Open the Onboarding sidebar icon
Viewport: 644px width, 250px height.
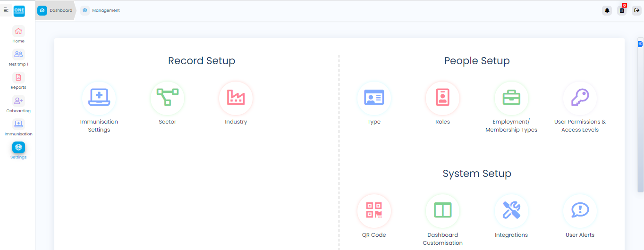pos(18,101)
